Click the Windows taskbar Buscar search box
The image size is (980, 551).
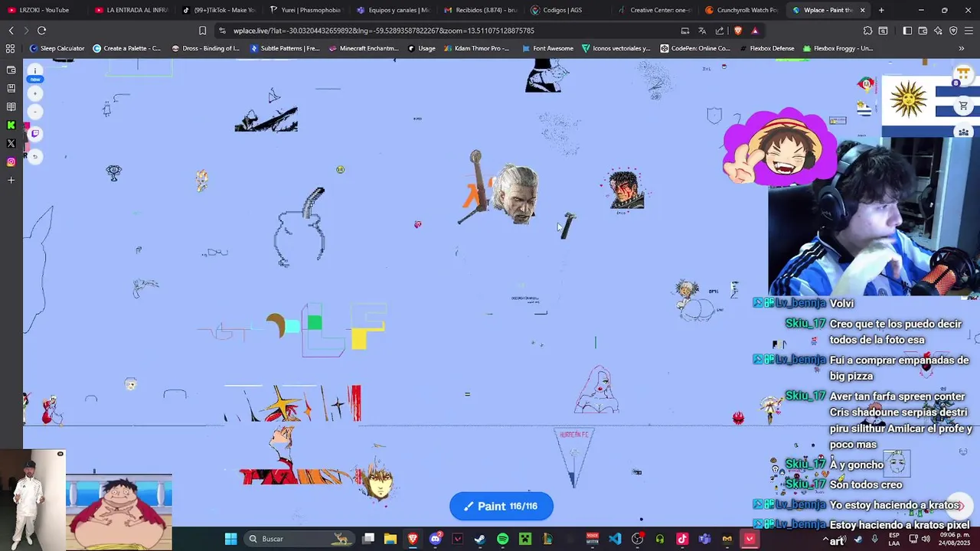pos(299,539)
